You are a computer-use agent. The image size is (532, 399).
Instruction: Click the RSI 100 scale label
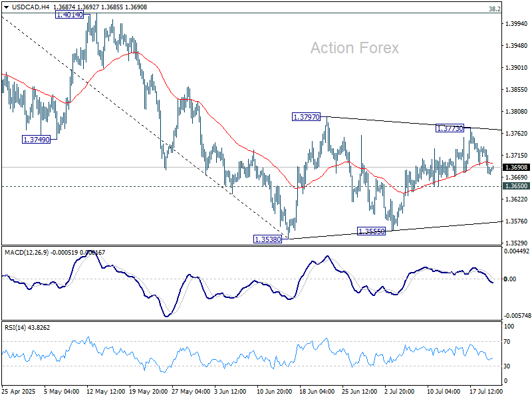point(509,327)
